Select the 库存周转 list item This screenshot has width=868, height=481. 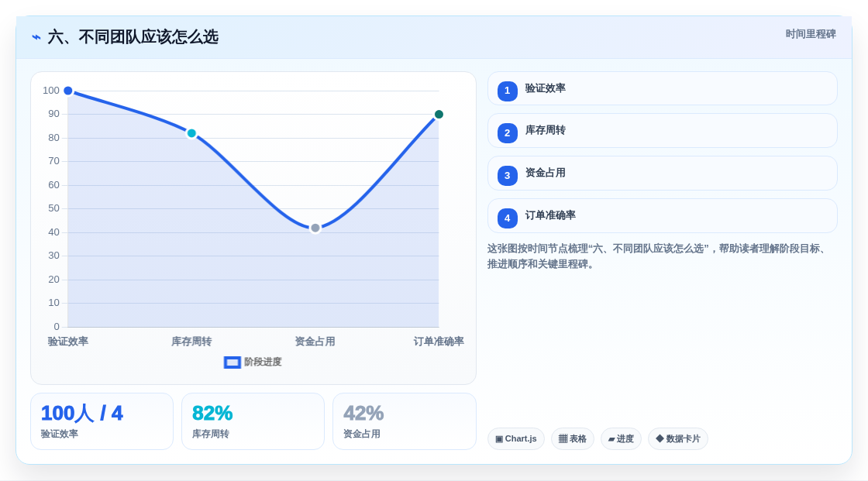[x=662, y=131]
